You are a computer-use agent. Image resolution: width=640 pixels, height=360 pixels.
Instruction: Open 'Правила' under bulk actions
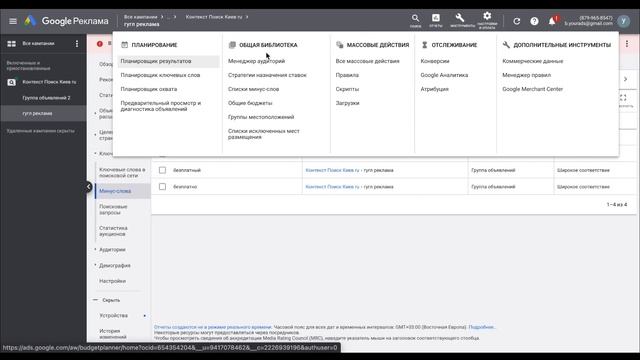[x=347, y=75]
